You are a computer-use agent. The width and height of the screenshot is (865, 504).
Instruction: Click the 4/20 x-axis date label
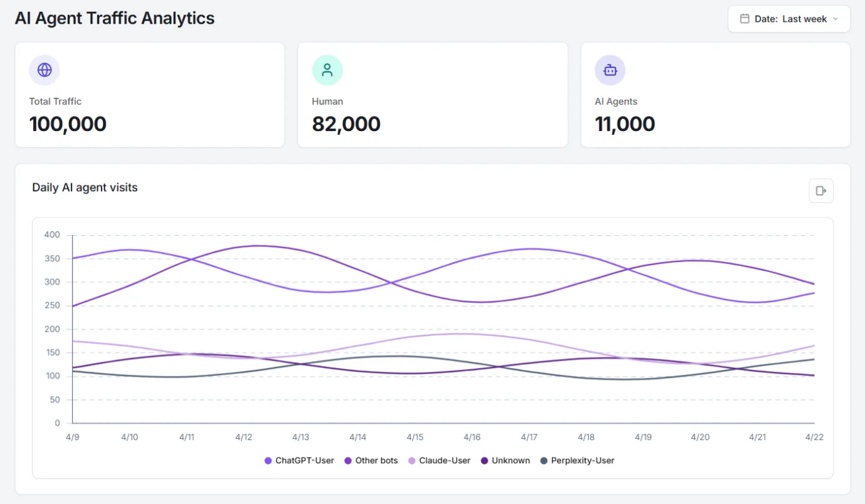pos(700,437)
